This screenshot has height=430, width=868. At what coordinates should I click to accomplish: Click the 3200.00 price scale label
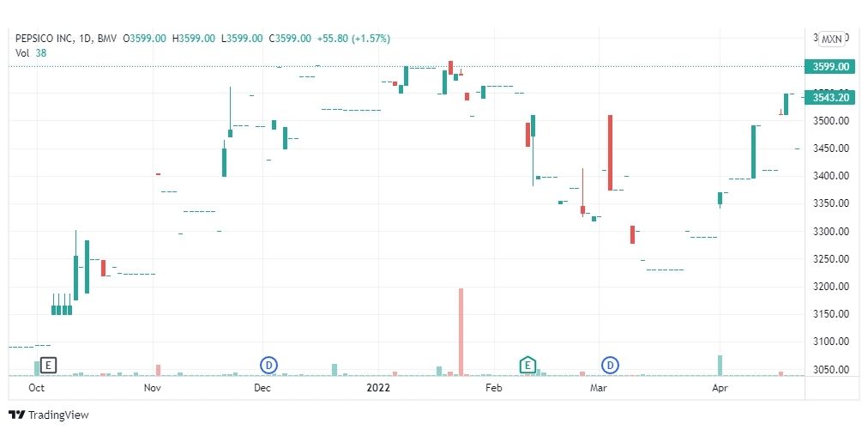click(x=831, y=287)
